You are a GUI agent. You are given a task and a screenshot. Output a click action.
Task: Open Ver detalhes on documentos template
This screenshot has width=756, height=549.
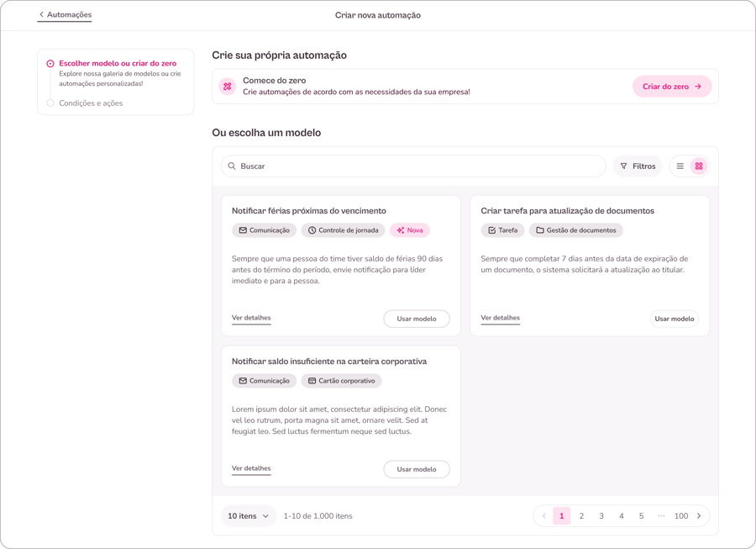[x=501, y=318]
